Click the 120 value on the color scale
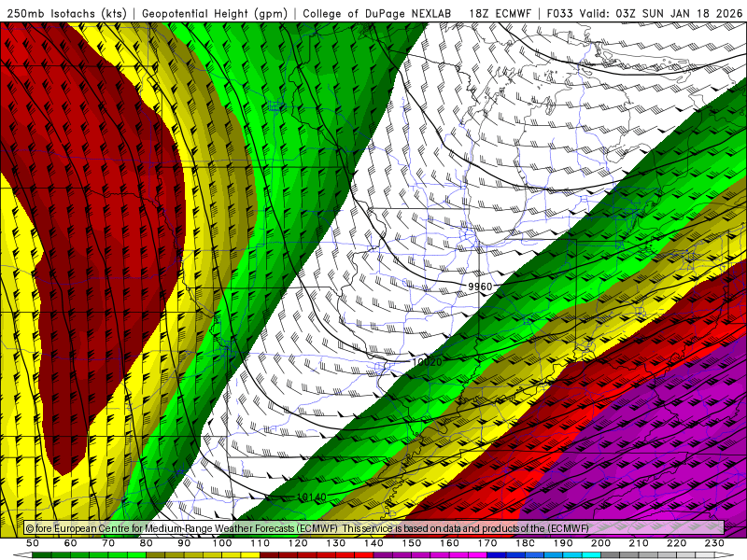The image size is (747, 560). point(298,543)
